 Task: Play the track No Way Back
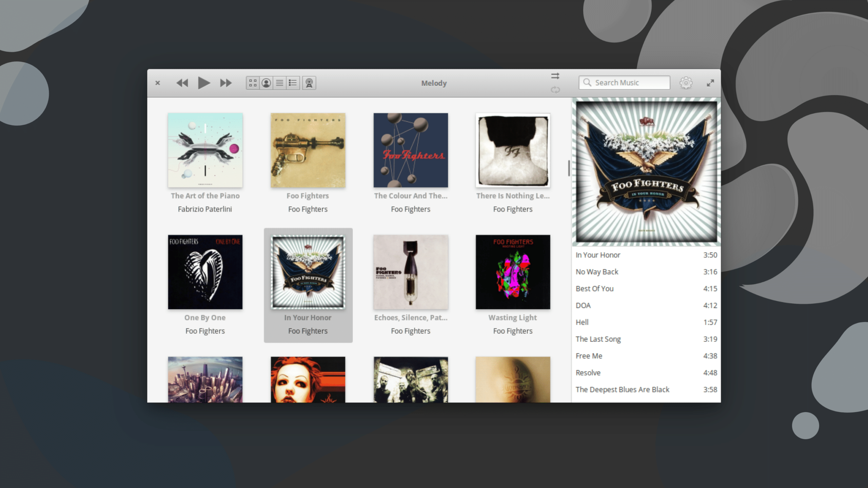tap(646, 272)
